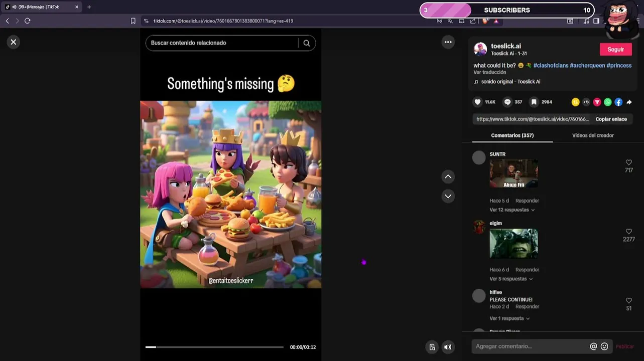Expand Ver 5 respuestas

click(511, 279)
